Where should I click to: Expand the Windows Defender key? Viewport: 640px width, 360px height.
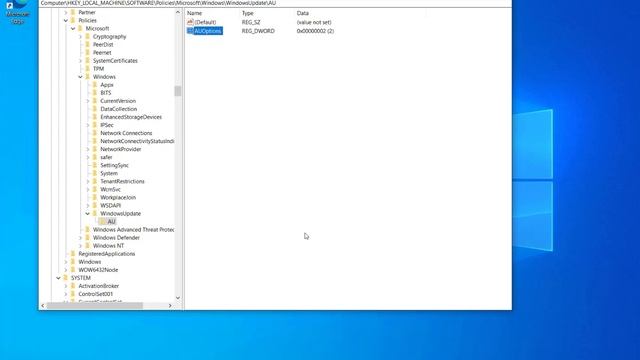80,238
